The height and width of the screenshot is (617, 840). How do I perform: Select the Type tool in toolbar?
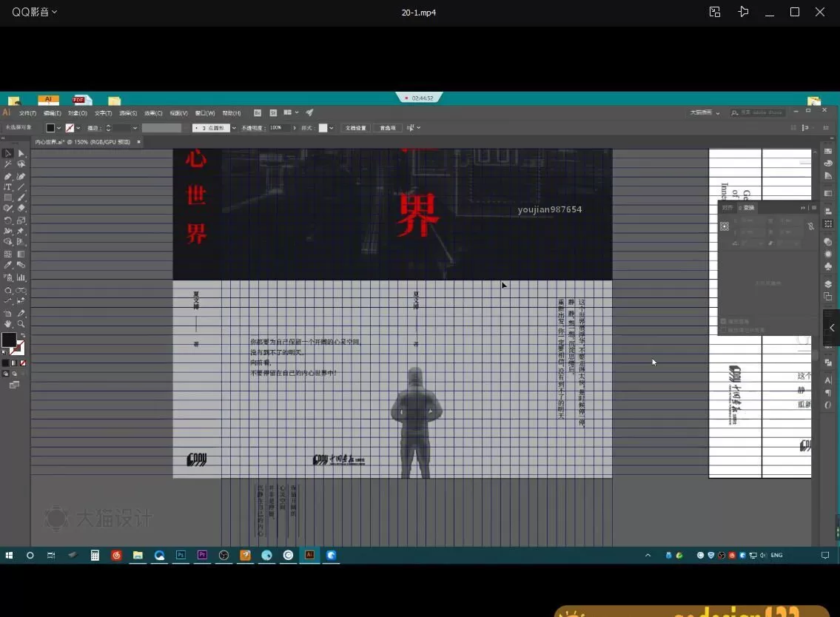(7, 187)
